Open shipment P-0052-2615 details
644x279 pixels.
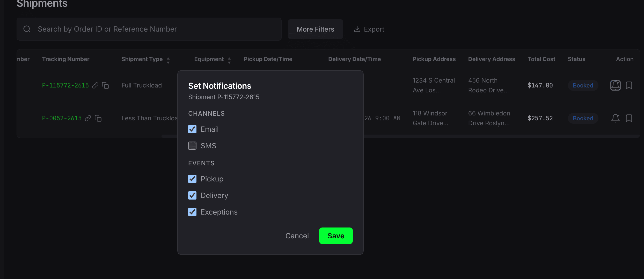62,118
